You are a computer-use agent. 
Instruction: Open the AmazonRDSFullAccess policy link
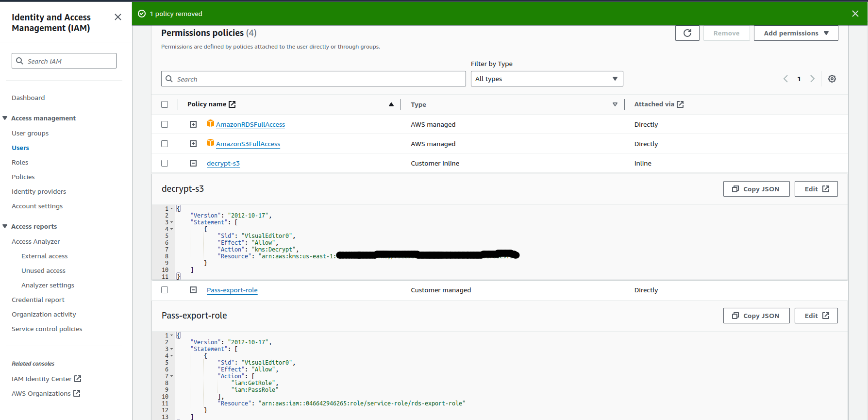point(250,124)
